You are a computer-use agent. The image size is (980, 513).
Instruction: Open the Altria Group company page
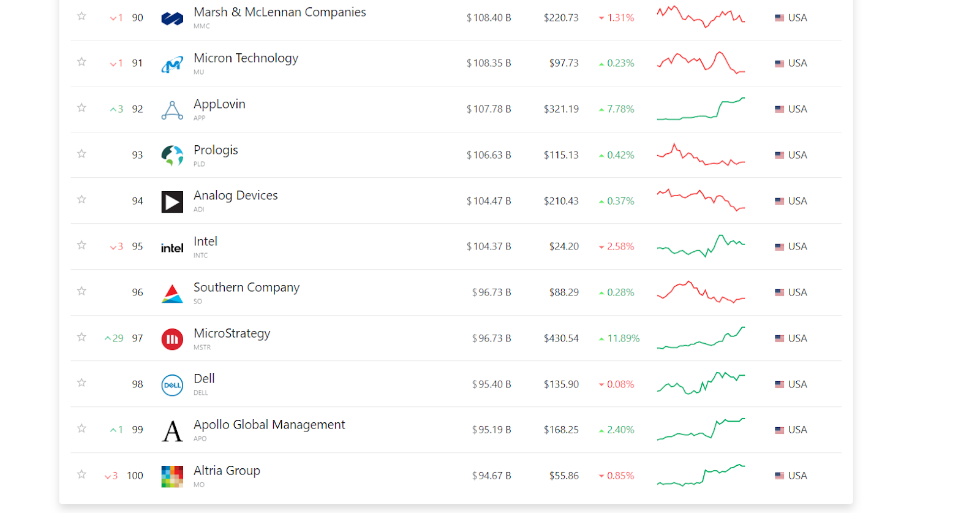click(227, 471)
